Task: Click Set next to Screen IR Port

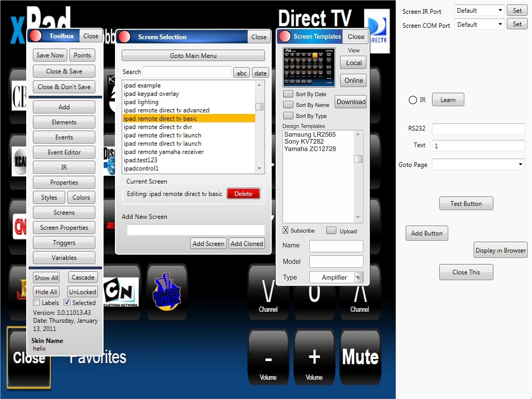Action: tap(517, 11)
